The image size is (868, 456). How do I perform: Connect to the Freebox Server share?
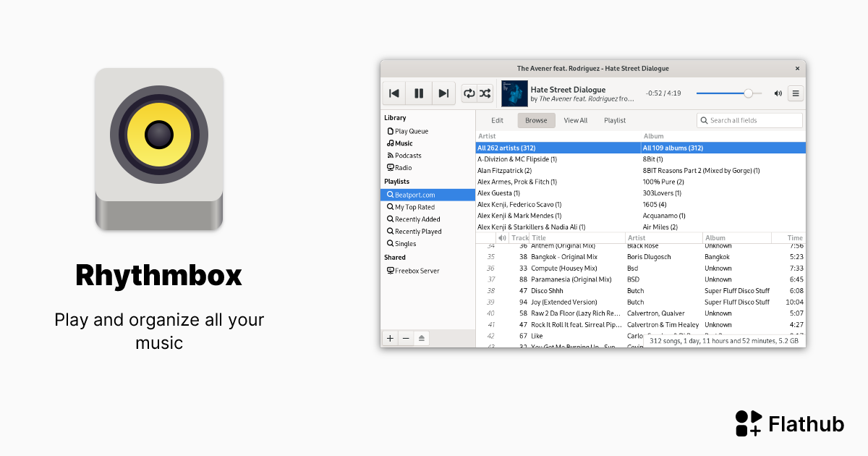416,270
